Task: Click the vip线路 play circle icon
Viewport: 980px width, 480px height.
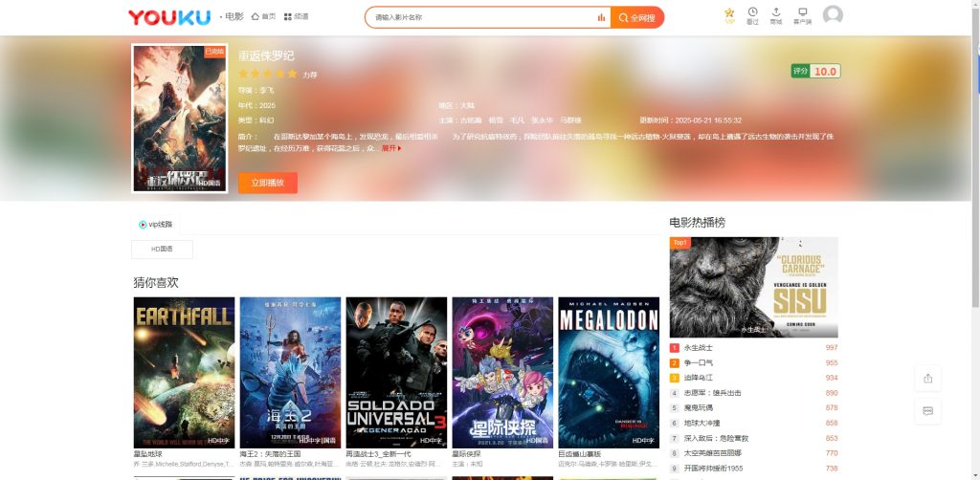Action: tap(143, 225)
